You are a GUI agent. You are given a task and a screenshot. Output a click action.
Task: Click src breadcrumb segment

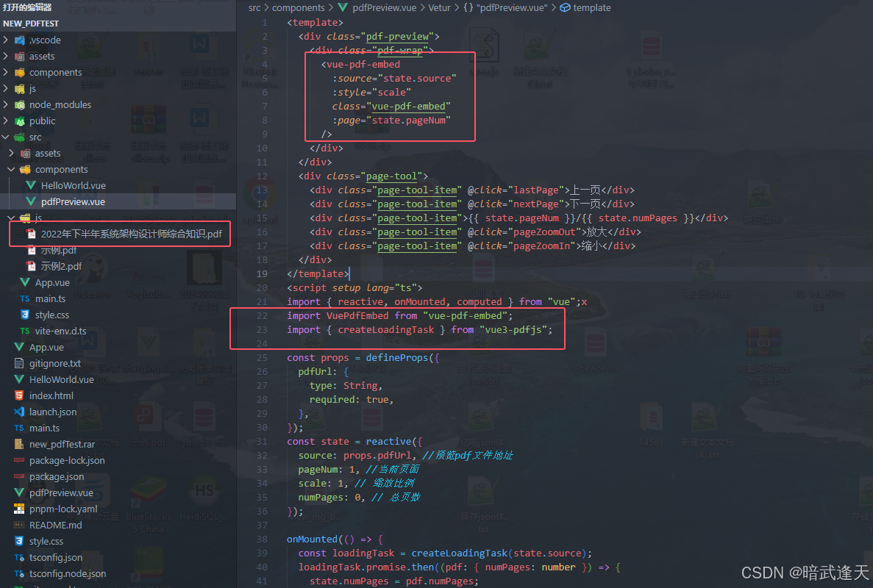pyautogui.click(x=254, y=7)
